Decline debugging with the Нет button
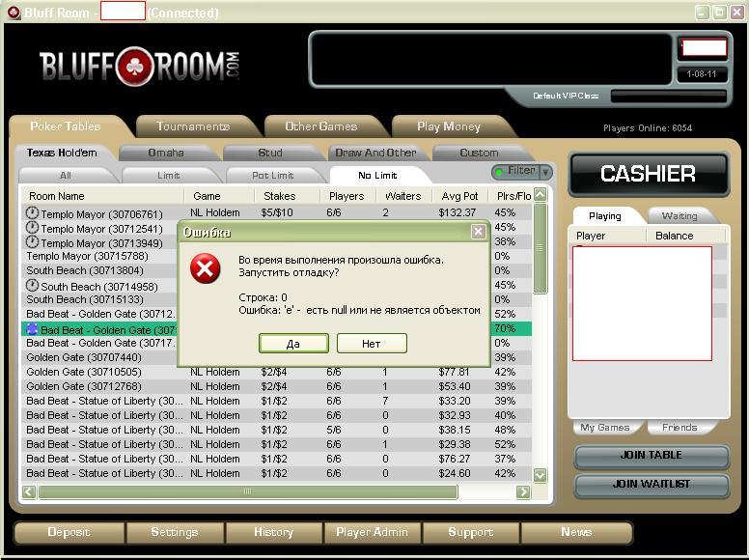 coord(372,344)
